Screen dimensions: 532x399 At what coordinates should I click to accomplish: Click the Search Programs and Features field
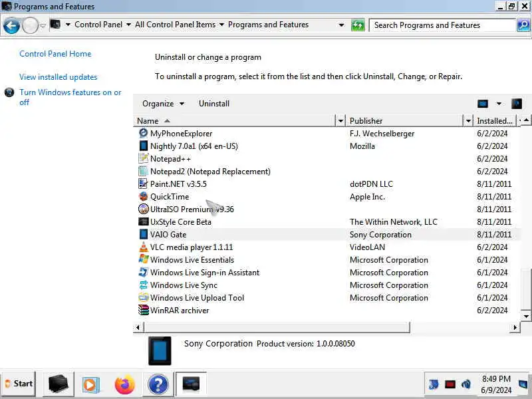[442, 25]
